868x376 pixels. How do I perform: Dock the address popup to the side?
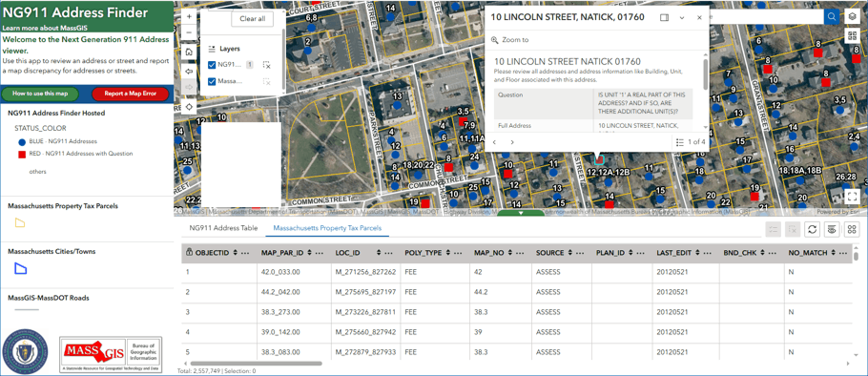664,17
